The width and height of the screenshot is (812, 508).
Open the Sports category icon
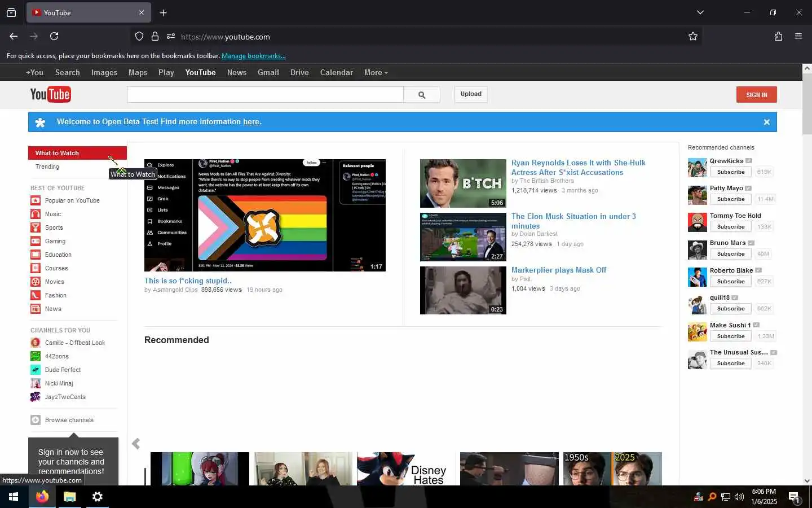click(x=35, y=227)
